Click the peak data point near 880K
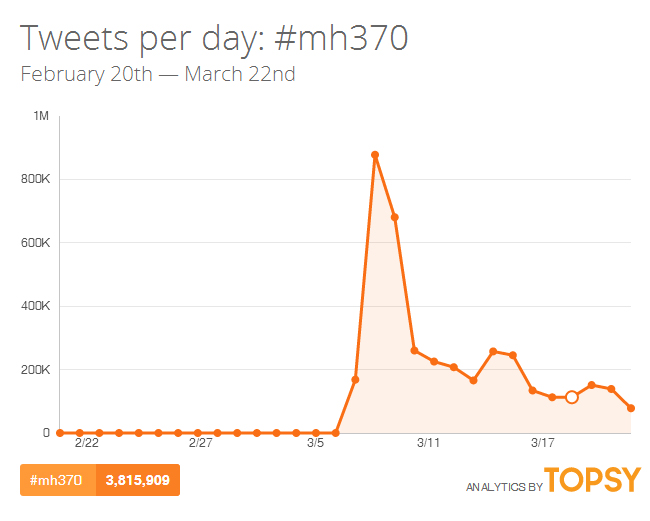 click(x=375, y=155)
